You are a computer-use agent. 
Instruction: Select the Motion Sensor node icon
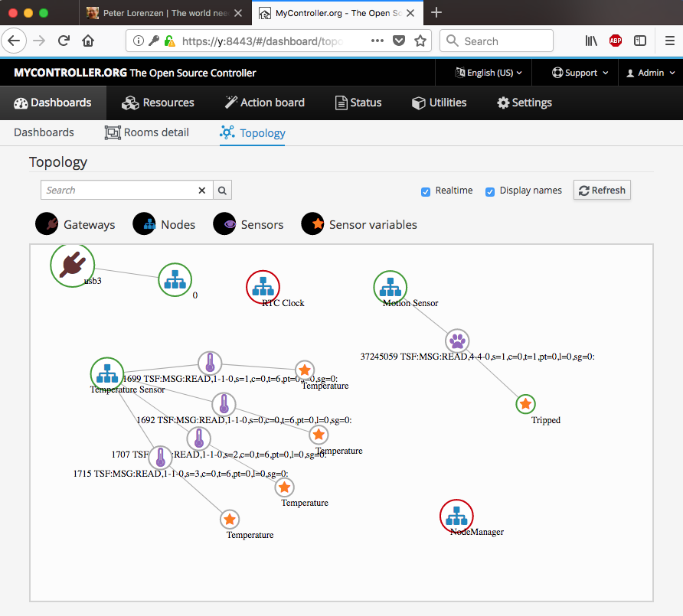(391, 287)
